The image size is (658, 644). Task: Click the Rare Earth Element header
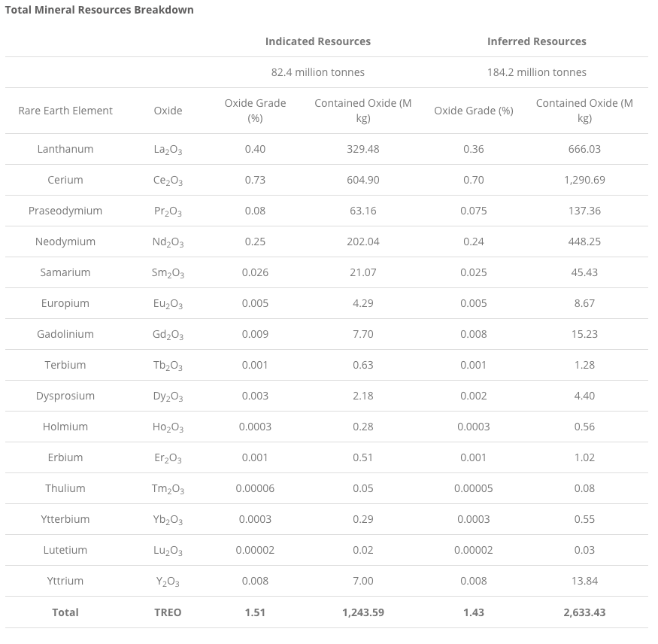(65, 111)
